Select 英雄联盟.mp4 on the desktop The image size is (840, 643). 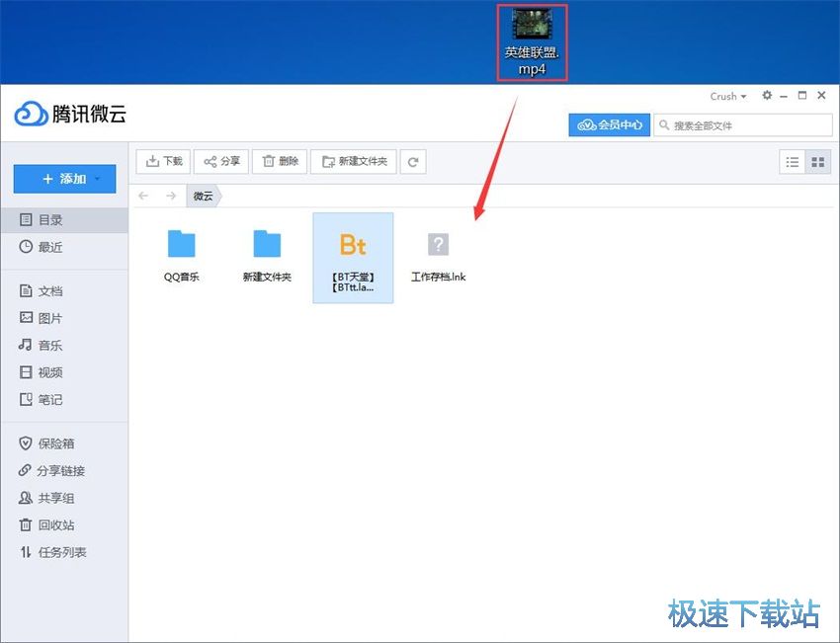pyautogui.click(x=532, y=42)
